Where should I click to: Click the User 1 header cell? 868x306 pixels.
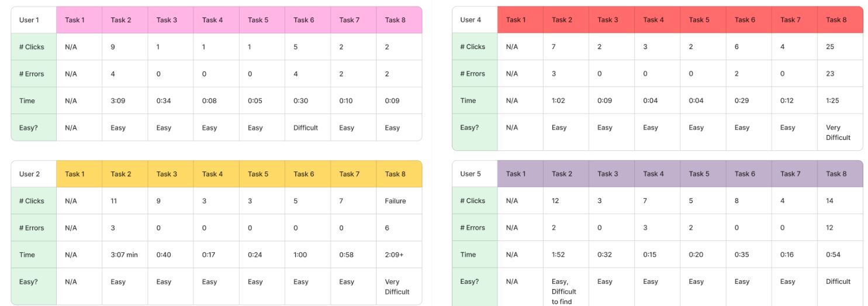[29, 20]
